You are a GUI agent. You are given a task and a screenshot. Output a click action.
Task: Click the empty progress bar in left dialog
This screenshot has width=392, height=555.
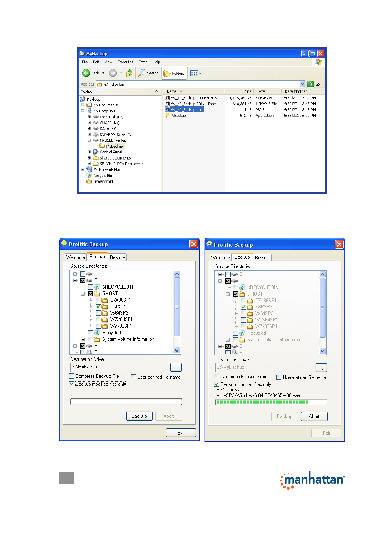point(126,402)
